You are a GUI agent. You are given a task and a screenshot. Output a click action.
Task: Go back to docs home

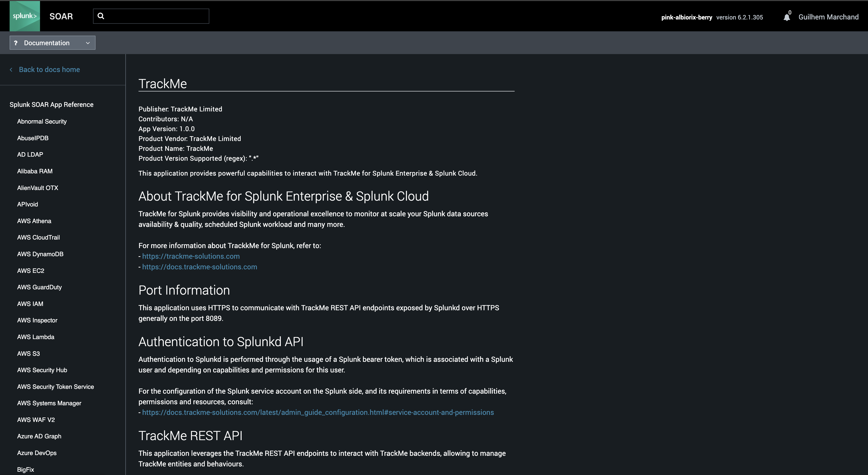(49, 69)
